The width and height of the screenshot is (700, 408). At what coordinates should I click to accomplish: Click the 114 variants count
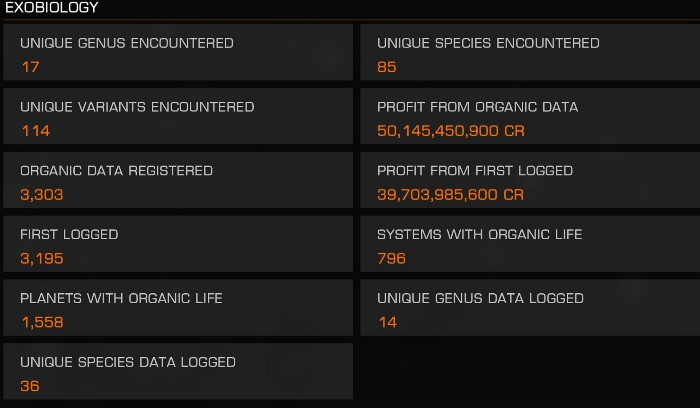pyautogui.click(x=36, y=131)
